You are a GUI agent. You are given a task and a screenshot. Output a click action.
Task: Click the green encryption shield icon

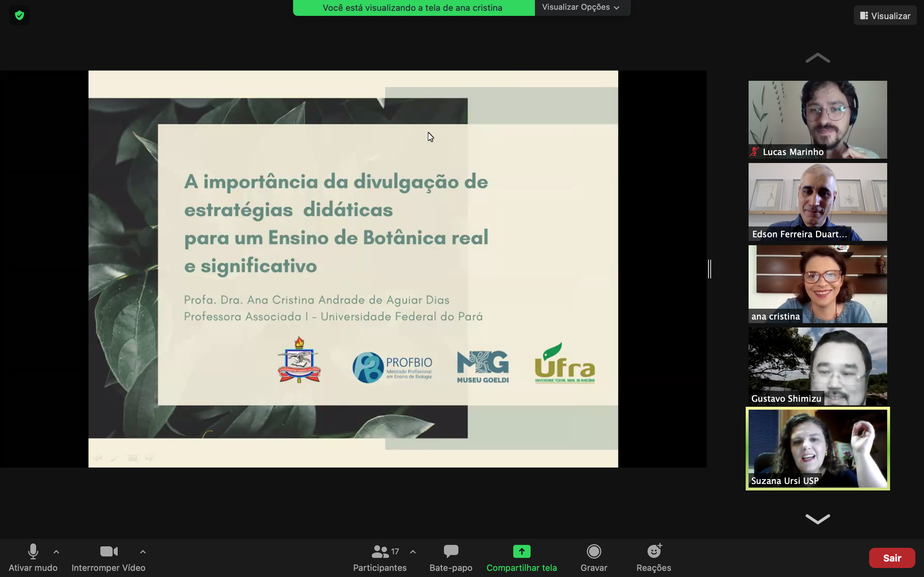pyautogui.click(x=19, y=15)
